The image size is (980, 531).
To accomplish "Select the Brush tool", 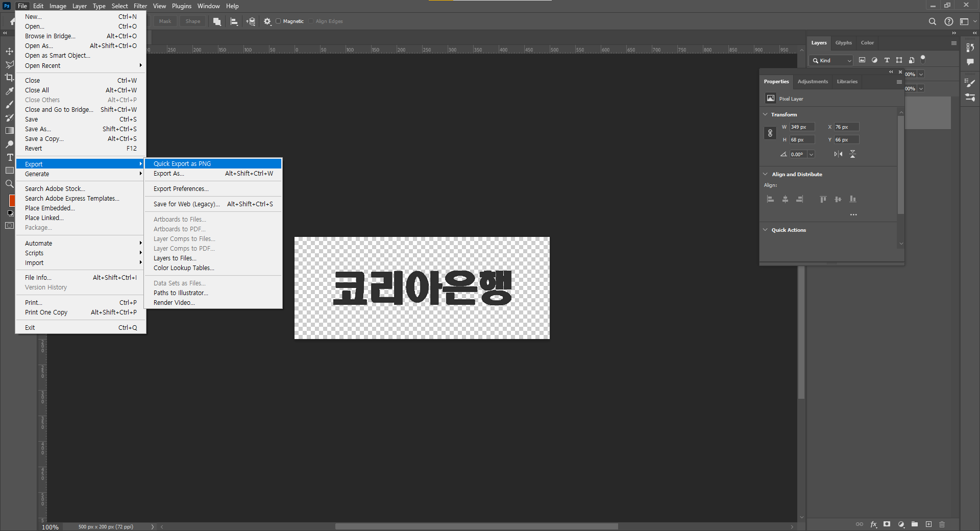I will [x=9, y=104].
